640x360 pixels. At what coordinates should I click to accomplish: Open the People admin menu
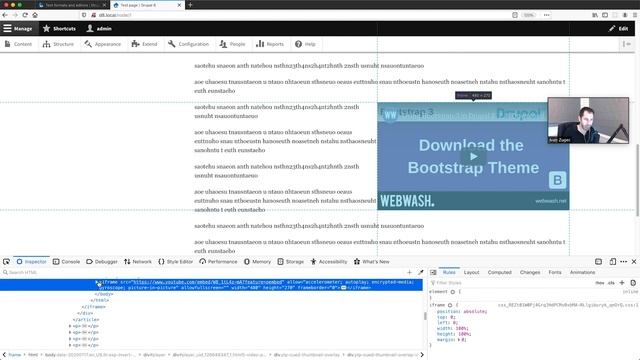point(232,44)
